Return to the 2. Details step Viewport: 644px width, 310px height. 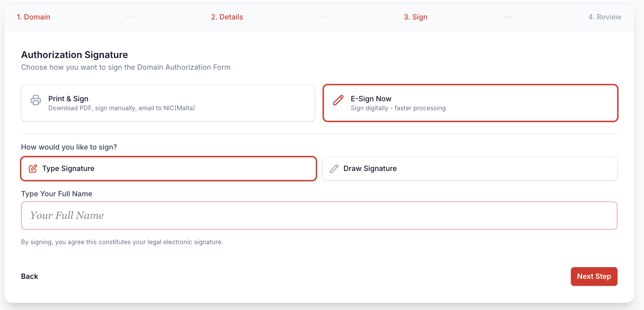(227, 17)
